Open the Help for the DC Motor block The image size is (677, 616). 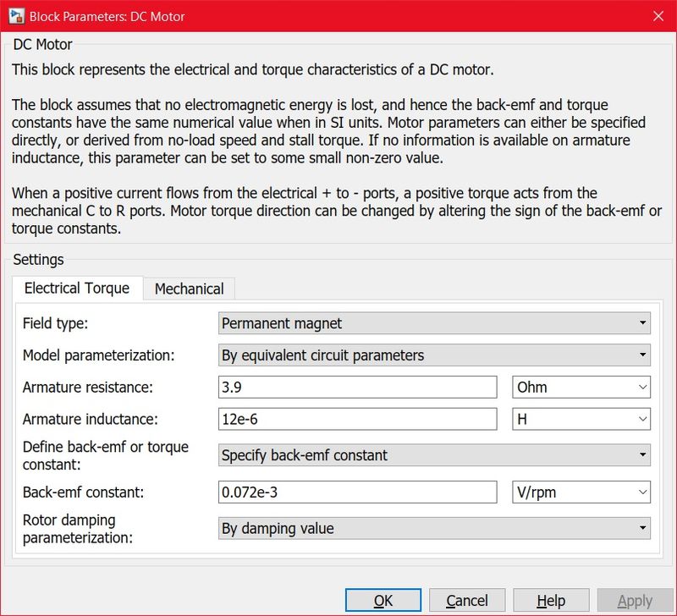(551, 600)
